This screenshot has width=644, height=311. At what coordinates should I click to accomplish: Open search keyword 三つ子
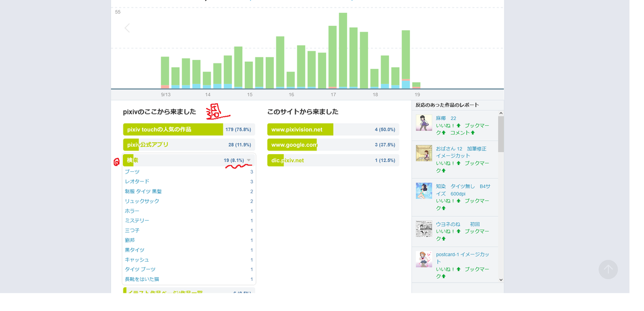pos(132,230)
